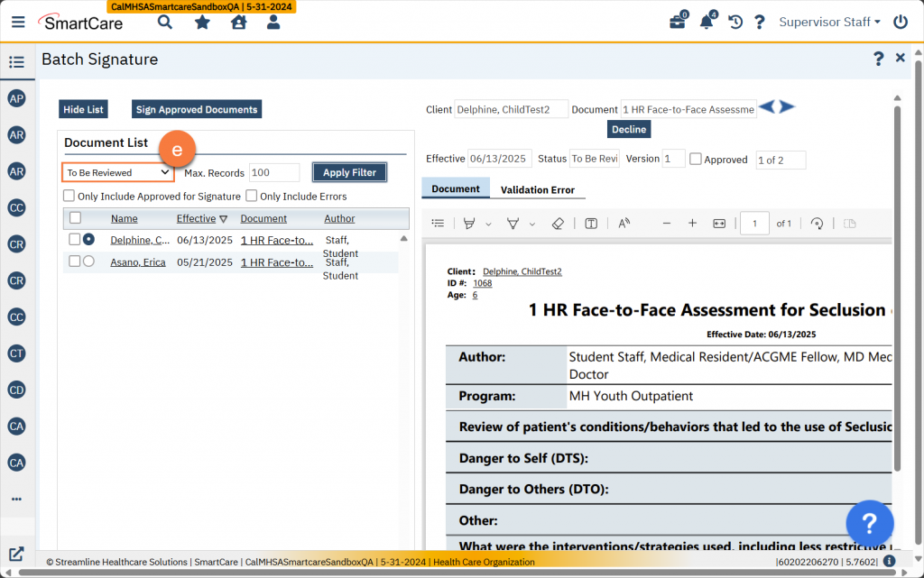Switch to the Validation Error tab

tap(537, 189)
